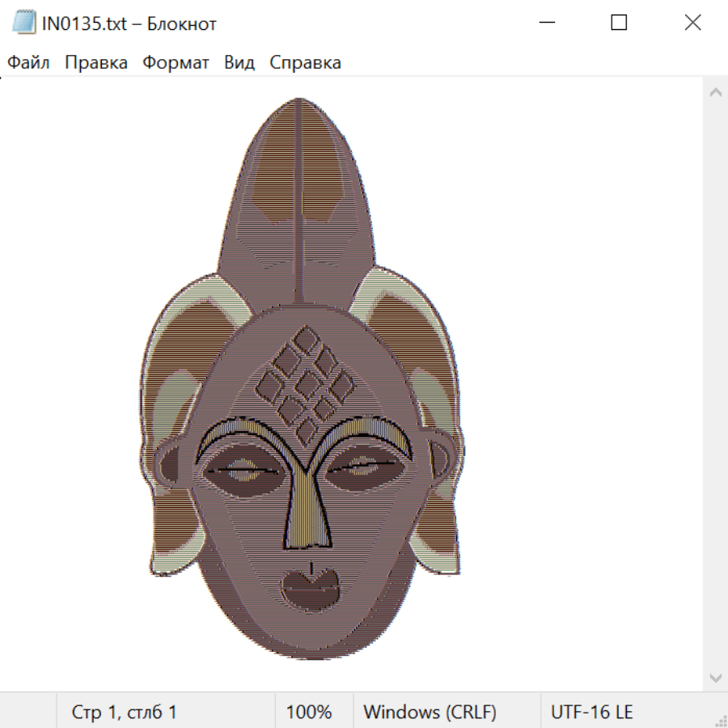Click the 'Стр 1, стлб 1' status field
This screenshot has width=728, height=728.
125,712
